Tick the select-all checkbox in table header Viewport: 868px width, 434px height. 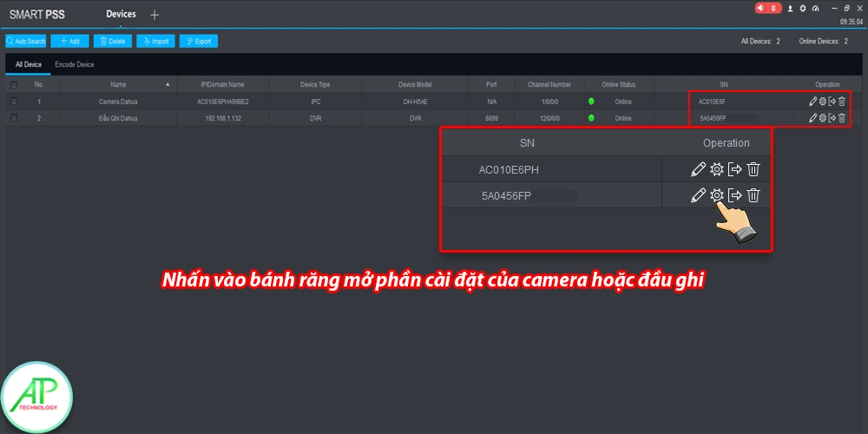tap(14, 85)
